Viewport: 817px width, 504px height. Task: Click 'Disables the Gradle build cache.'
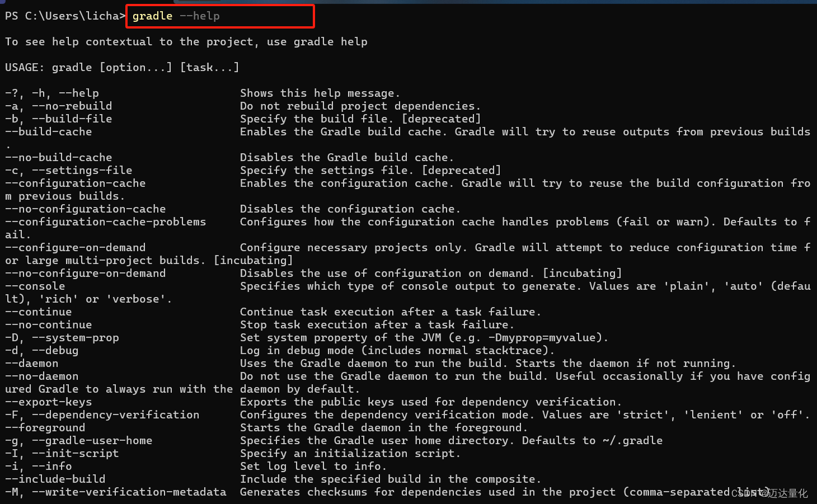tap(347, 158)
